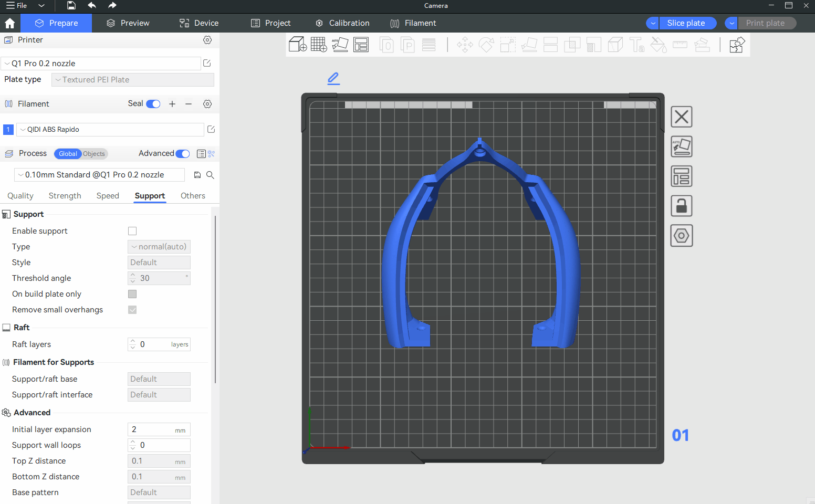
Task: Click the plate name edit pencil icon
Action: tap(333, 79)
